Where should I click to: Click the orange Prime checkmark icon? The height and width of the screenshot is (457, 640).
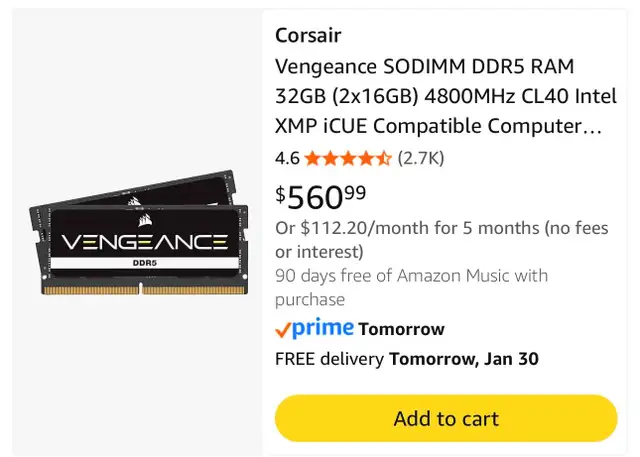(283, 329)
